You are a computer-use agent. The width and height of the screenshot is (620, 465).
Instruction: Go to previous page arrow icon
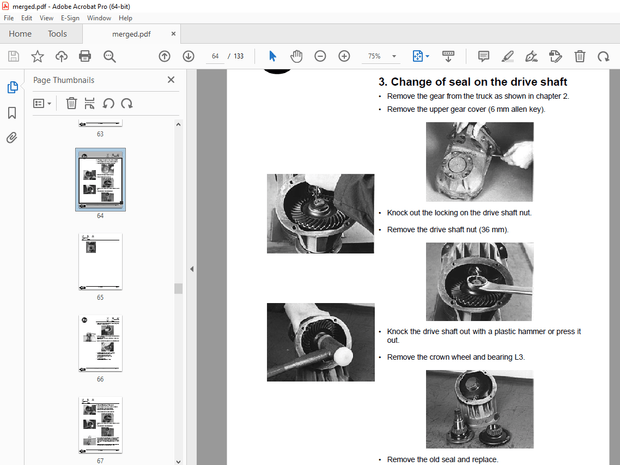[x=164, y=56]
